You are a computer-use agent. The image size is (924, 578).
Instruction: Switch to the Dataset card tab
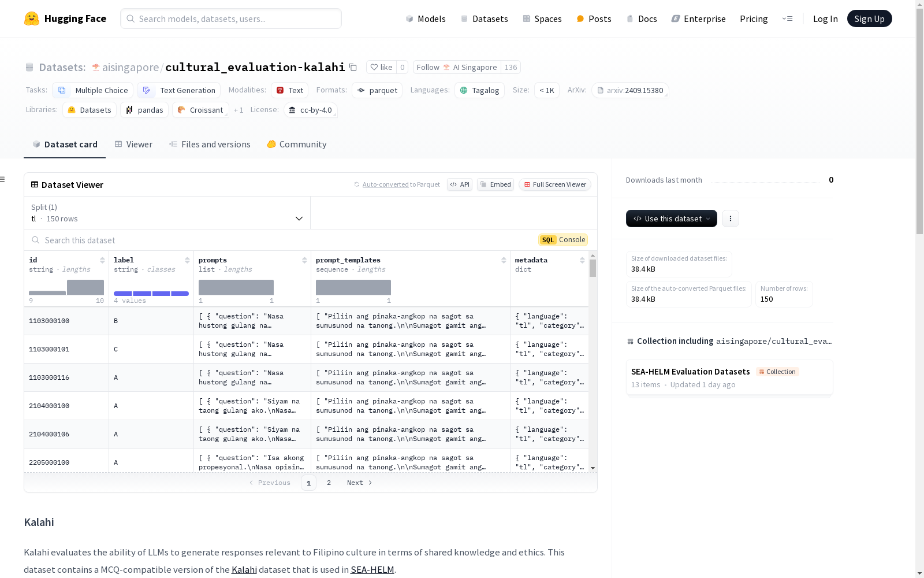pos(65,144)
